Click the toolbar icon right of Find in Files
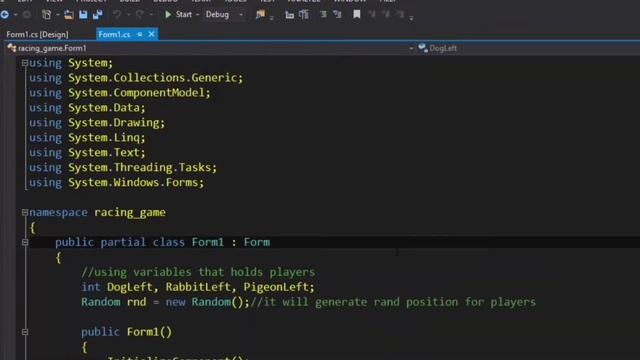 click(289, 15)
